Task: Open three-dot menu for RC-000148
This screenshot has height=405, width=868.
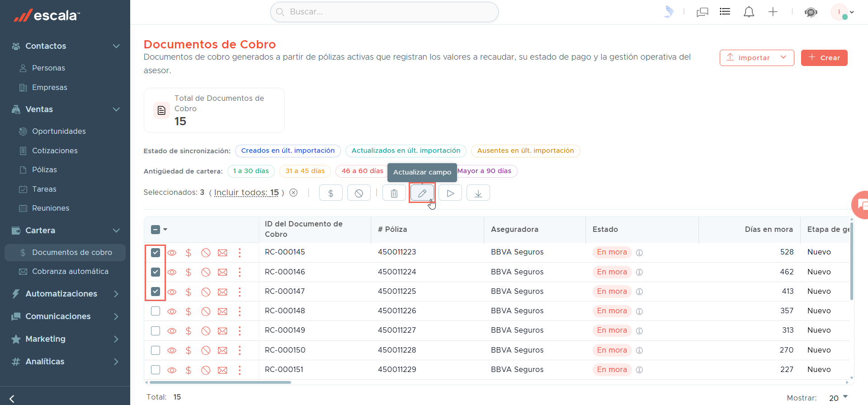Action: [240, 311]
